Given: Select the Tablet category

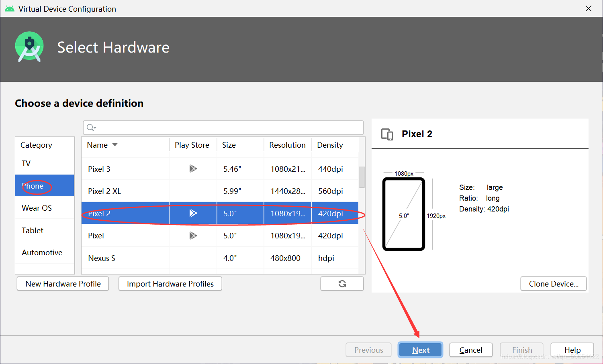Looking at the screenshot, I should [x=45, y=230].
